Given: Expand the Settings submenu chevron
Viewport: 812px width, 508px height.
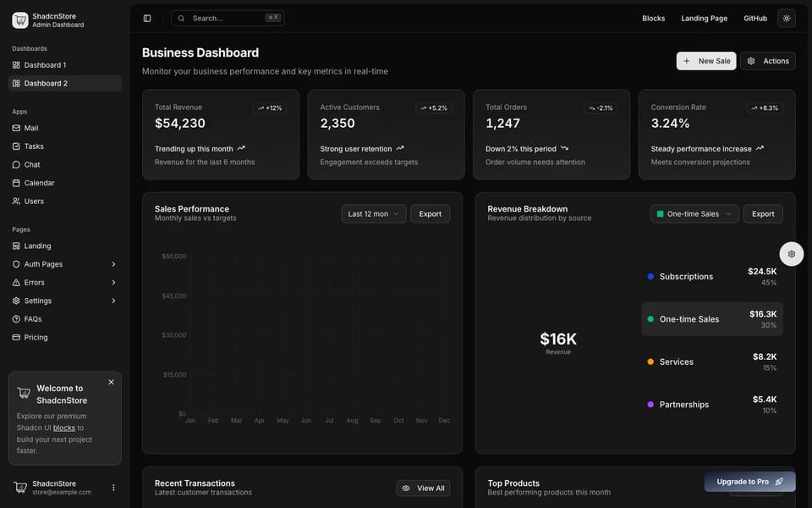Looking at the screenshot, I should pos(113,301).
